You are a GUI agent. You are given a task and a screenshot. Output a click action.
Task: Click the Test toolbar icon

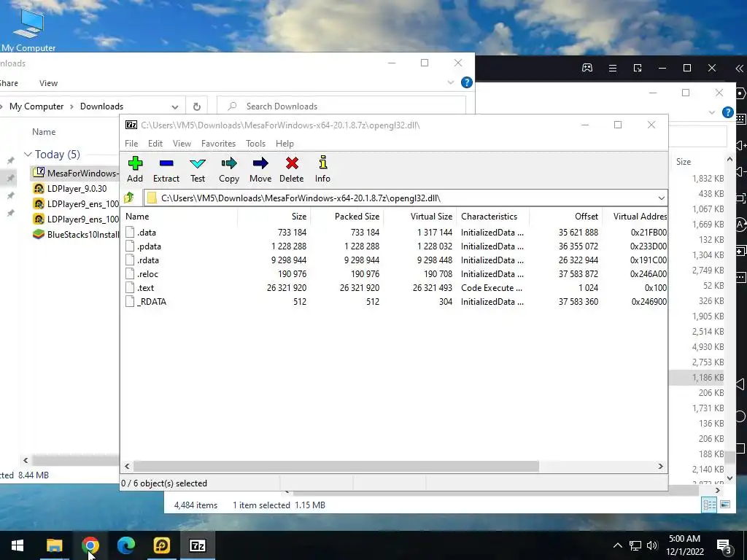[197, 169]
